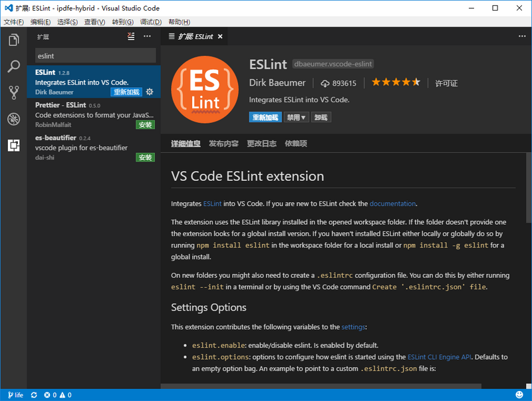
Task: Click 重新加载 in ESLint list item
Action: coord(126,92)
